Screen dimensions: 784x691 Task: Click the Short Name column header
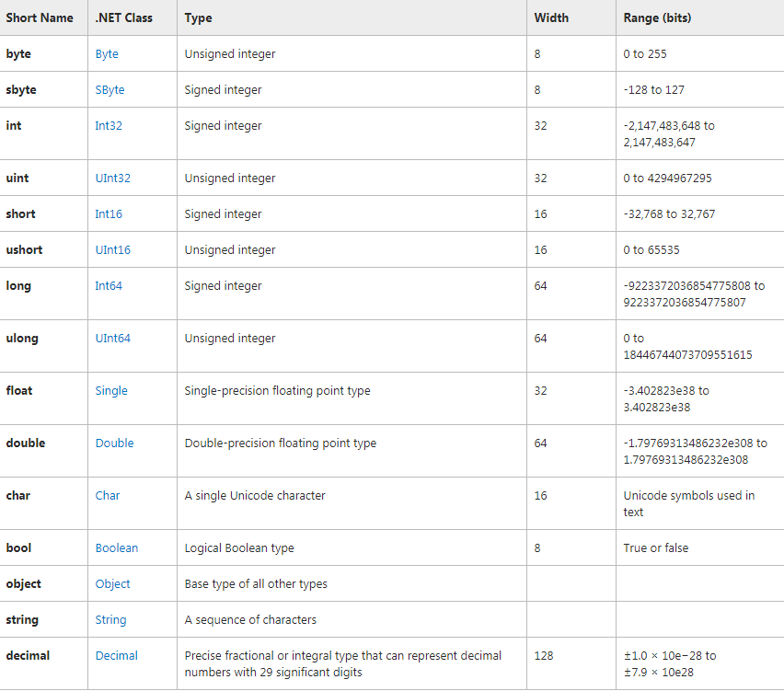click(40, 18)
